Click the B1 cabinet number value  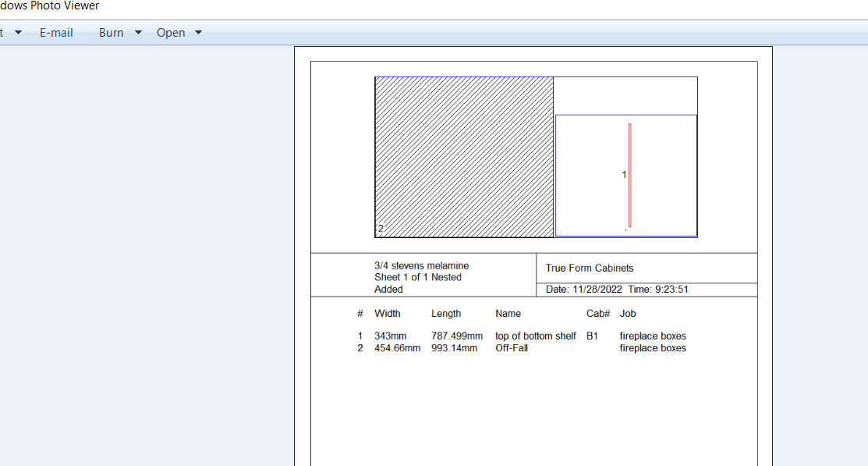pyautogui.click(x=592, y=336)
